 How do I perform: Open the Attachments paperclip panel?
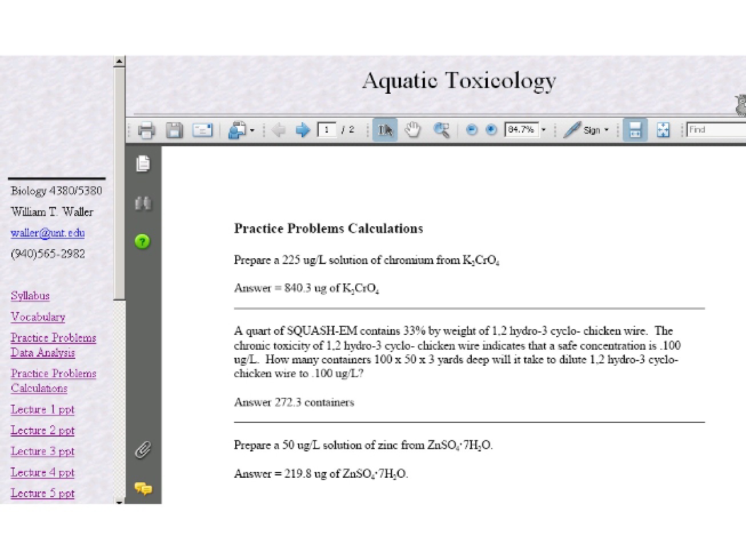(143, 450)
